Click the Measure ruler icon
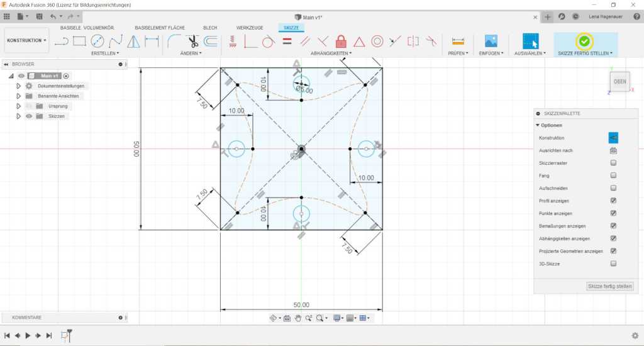Viewport: 644px width, 346px height. (x=458, y=41)
